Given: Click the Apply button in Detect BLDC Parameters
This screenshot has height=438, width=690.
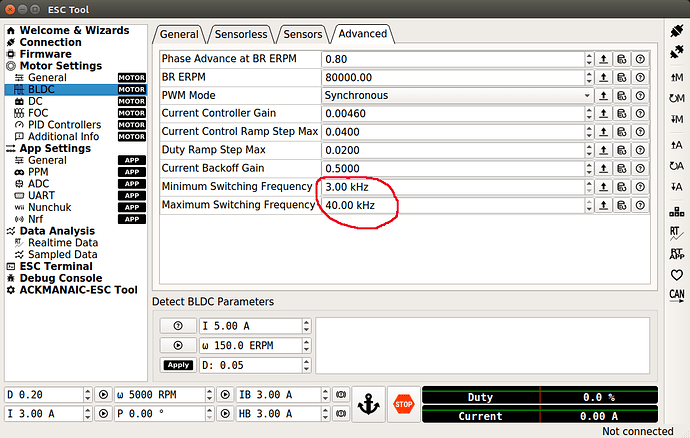Looking at the screenshot, I should (178, 365).
